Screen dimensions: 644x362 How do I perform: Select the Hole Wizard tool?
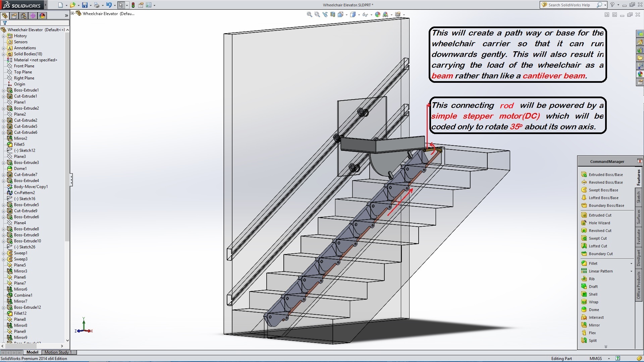(x=599, y=223)
